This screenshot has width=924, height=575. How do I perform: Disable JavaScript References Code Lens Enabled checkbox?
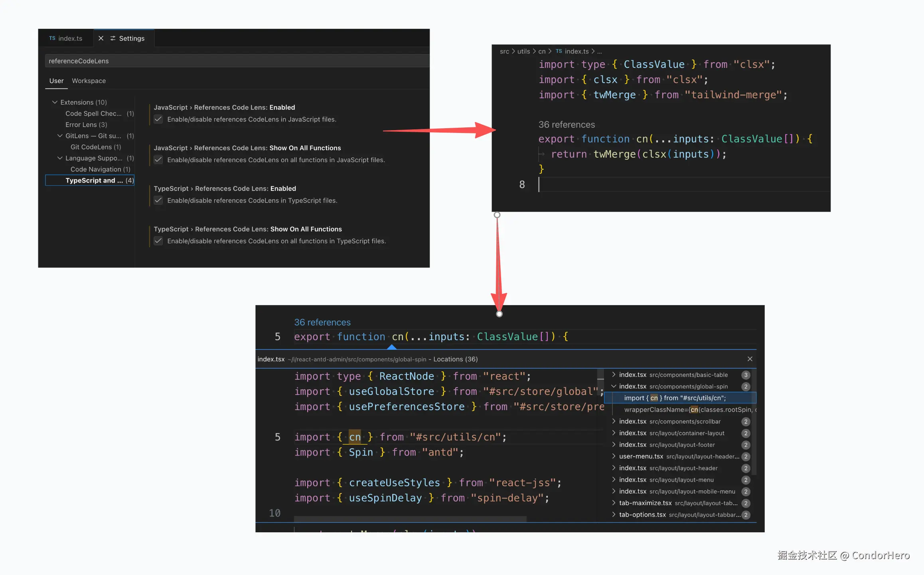[158, 119]
